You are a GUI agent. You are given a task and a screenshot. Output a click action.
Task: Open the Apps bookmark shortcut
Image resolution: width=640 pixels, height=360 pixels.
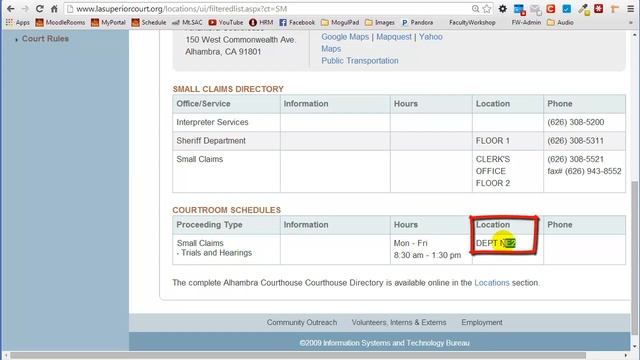coord(18,22)
